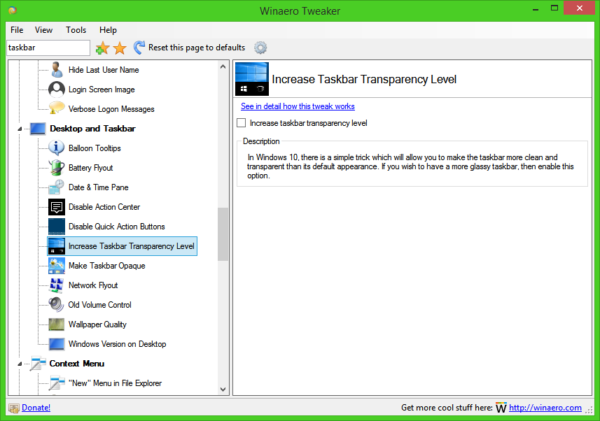Open the Tools menu
This screenshot has width=600, height=421.
[x=76, y=30]
